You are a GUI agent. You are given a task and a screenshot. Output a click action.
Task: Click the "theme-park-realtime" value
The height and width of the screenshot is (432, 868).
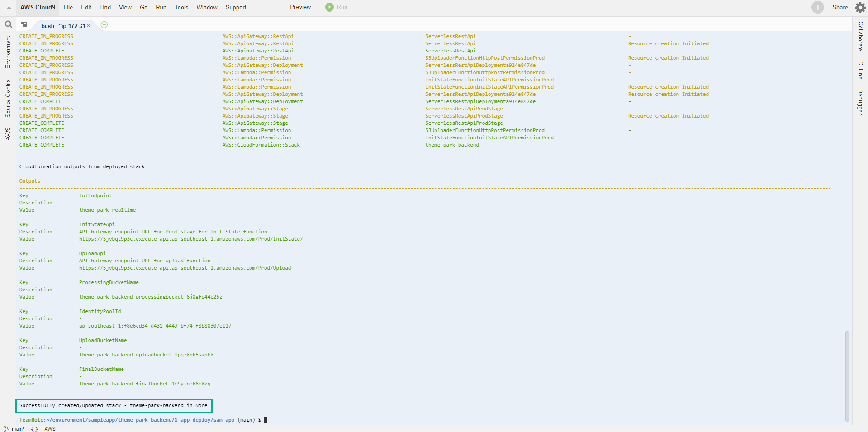(x=107, y=210)
